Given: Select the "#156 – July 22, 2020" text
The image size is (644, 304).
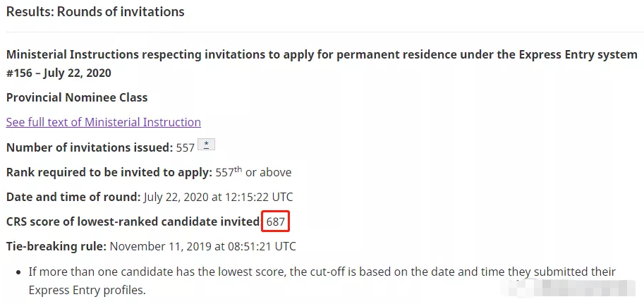Looking at the screenshot, I should pyautogui.click(x=59, y=73).
